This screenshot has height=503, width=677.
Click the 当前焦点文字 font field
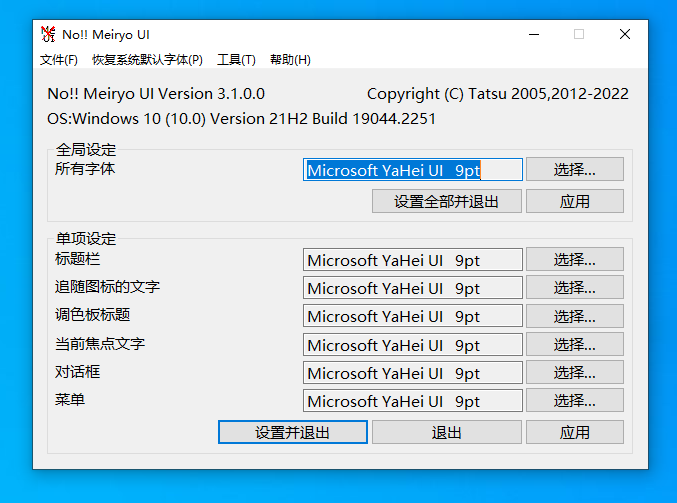(413, 345)
